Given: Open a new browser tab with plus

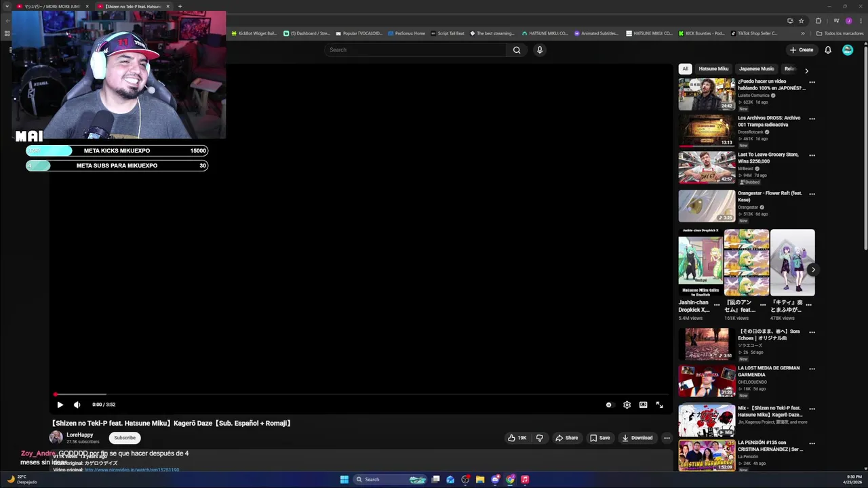Looking at the screenshot, I should pyautogui.click(x=180, y=6).
